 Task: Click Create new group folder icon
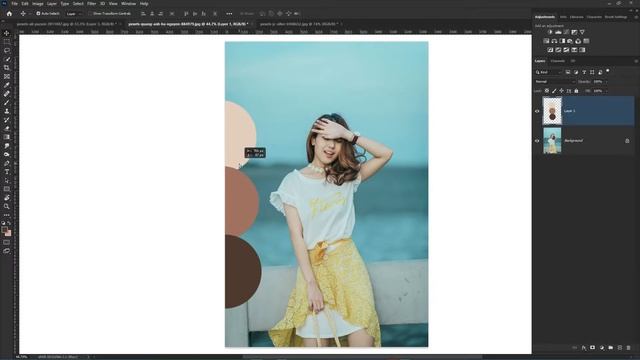click(611, 348)
